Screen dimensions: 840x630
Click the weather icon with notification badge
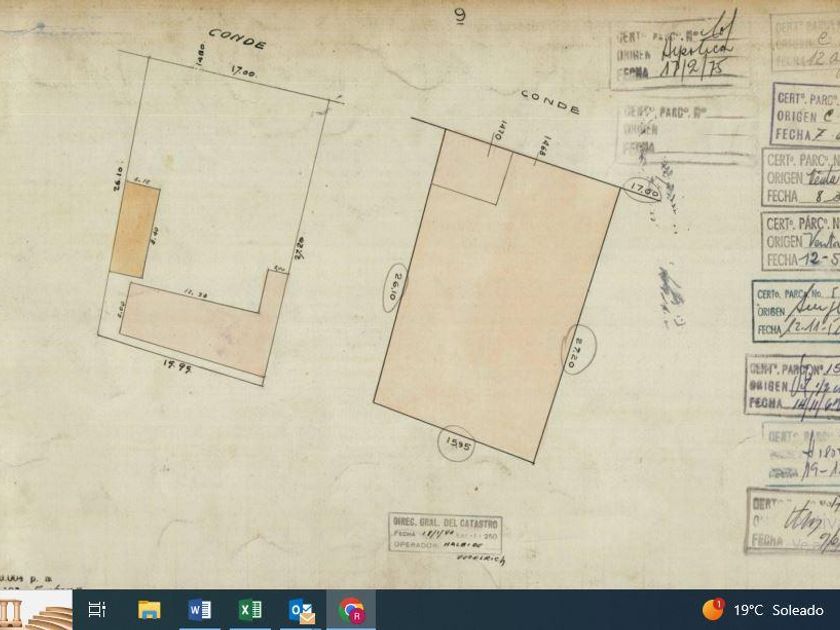(713, 608)
